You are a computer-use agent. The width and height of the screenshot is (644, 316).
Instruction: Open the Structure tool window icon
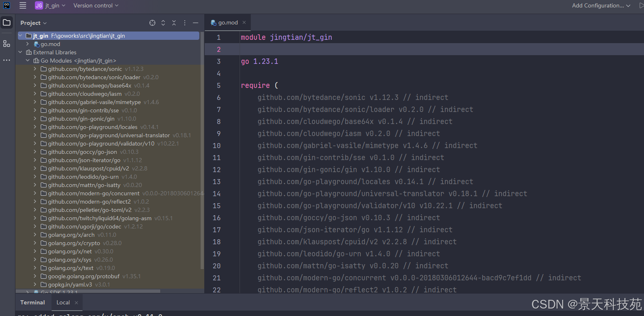point(7,44)
